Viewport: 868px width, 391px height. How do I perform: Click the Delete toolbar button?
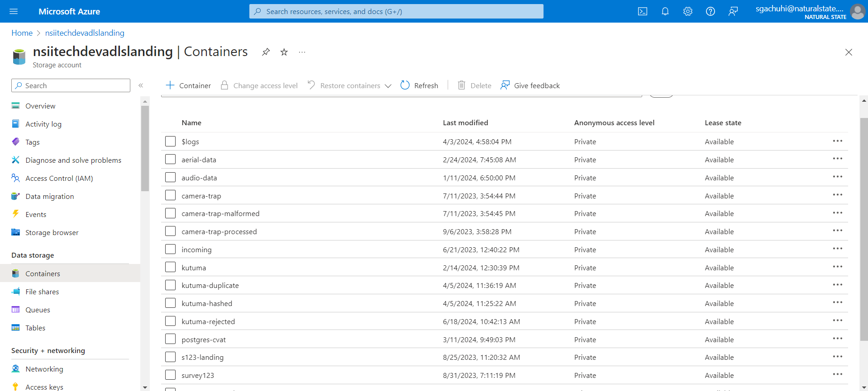click(x=474, y=85)
